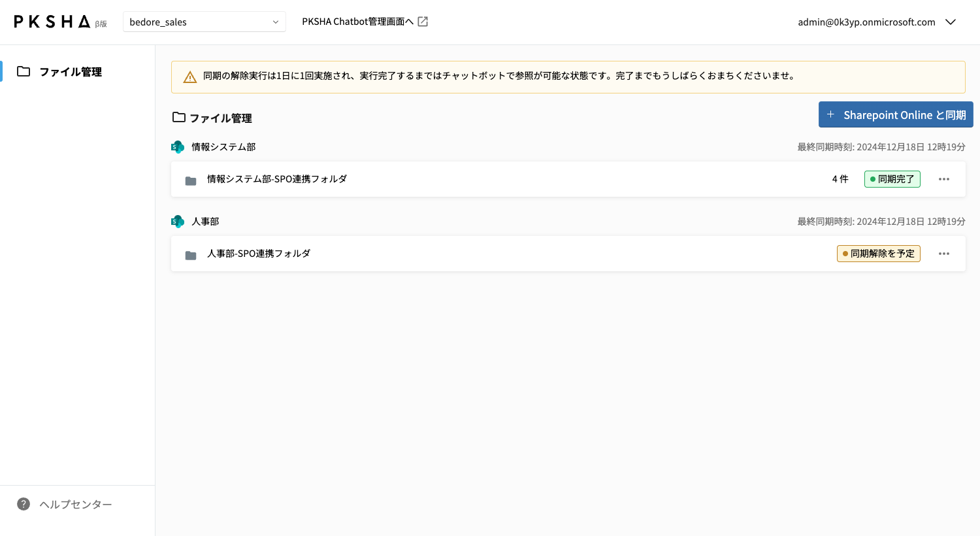Click the 人事部 site name
The image size is (980, 536).
point(205,222)
